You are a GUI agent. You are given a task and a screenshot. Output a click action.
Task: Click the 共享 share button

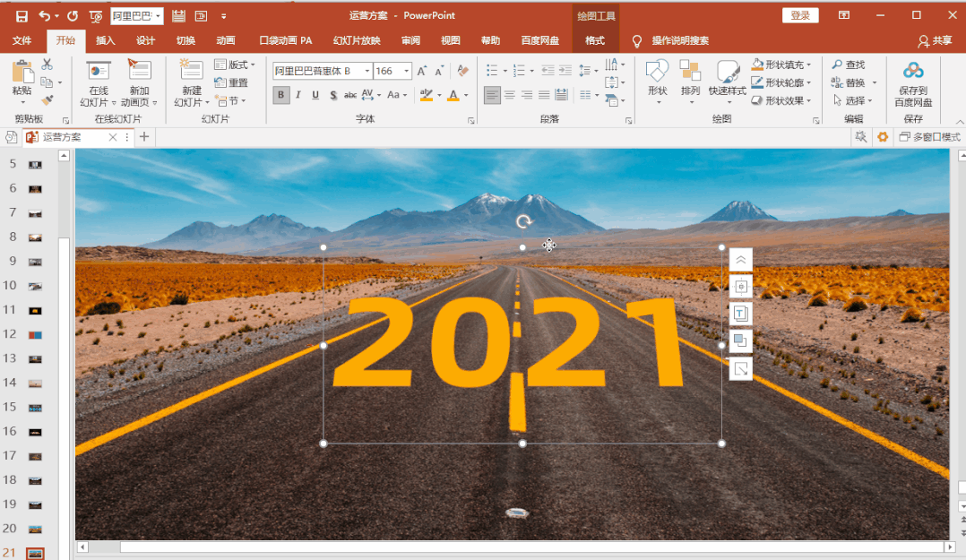pos(935,40)
